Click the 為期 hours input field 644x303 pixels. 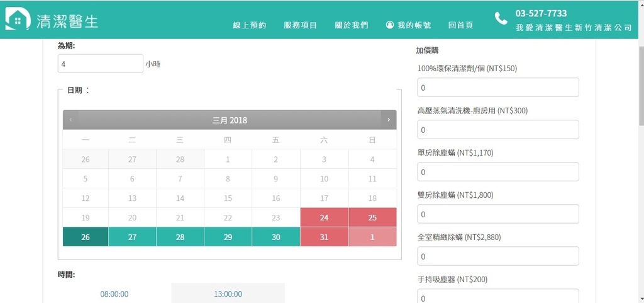(x=101, y=64)
